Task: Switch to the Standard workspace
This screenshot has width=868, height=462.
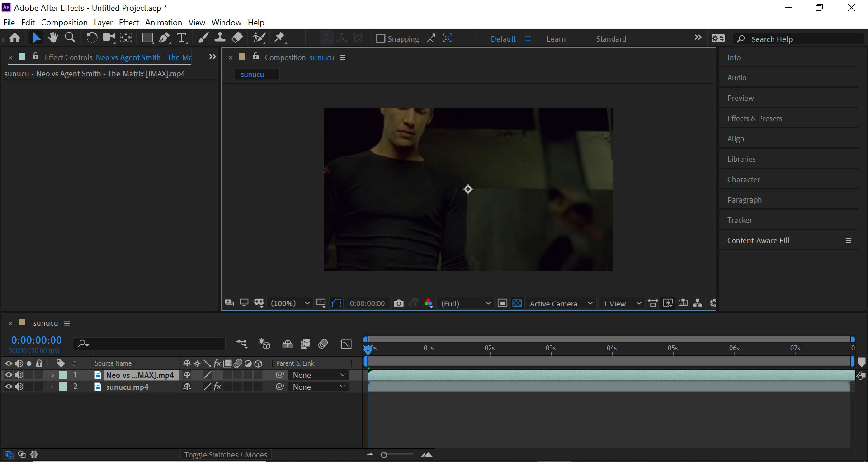Action: [611, 39]
